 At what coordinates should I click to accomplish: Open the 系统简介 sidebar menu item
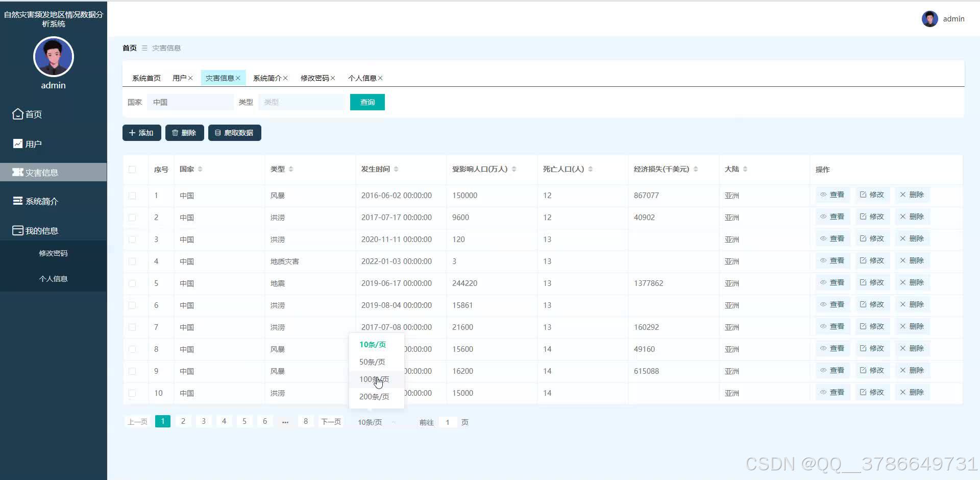[53, 201]
